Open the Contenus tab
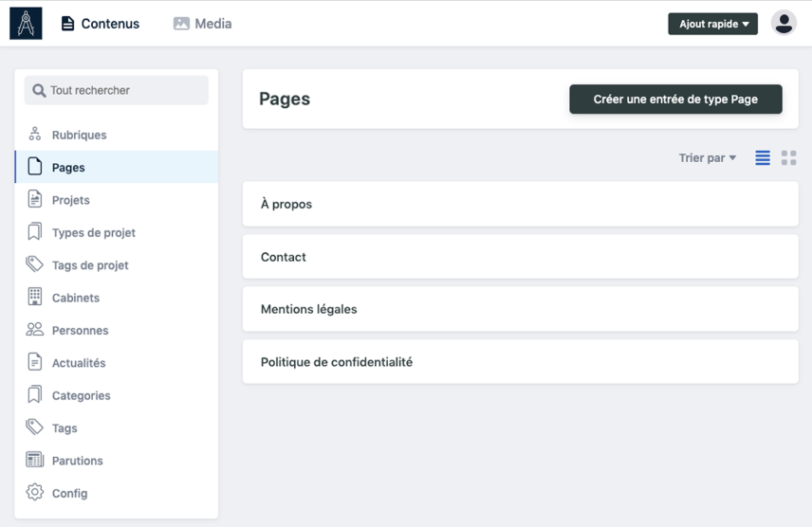Screen dimensions: 812x527 (101, 24)
